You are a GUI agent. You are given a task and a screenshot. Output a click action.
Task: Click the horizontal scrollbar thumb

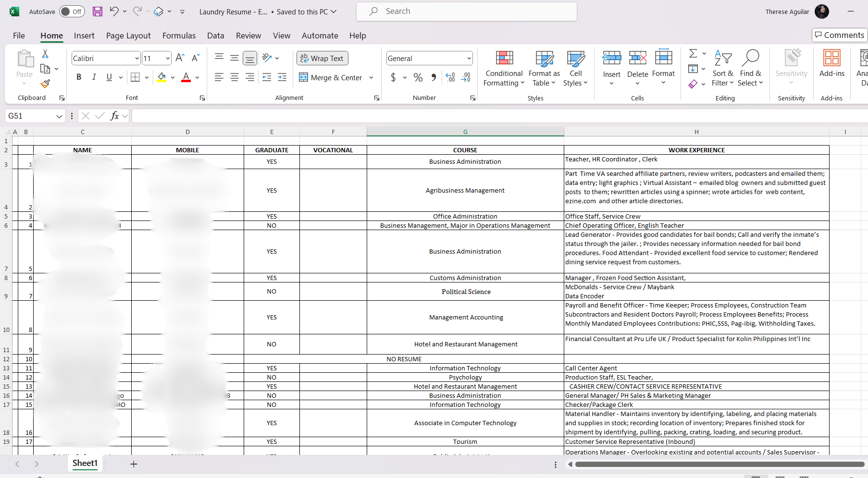(x=719, y=464)
